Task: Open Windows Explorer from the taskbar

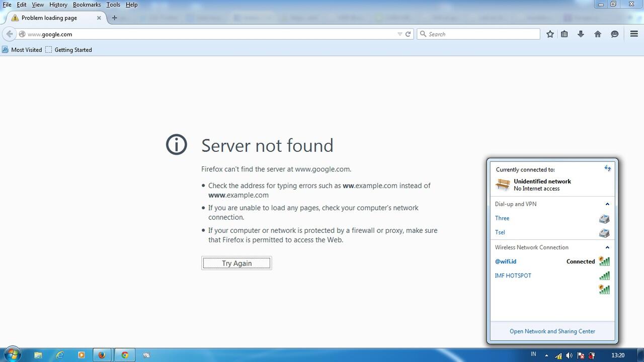Action: tap(38, 355)
